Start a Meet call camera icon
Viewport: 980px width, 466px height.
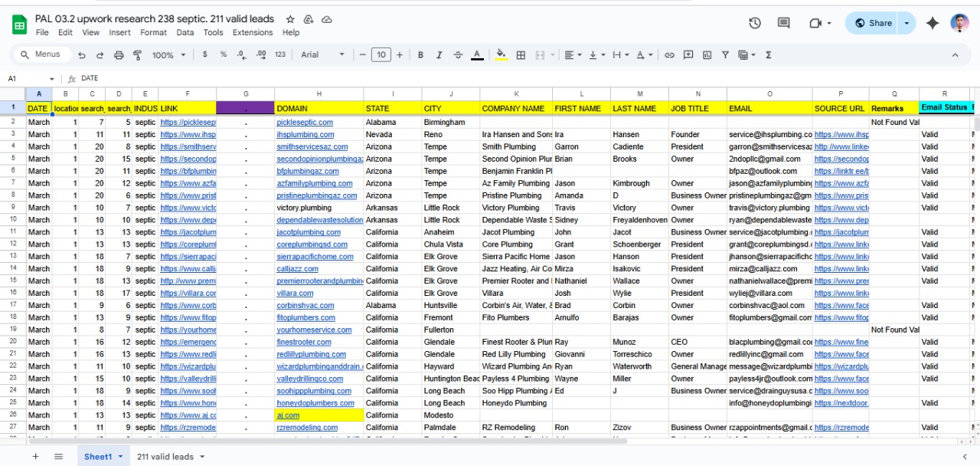815,23
